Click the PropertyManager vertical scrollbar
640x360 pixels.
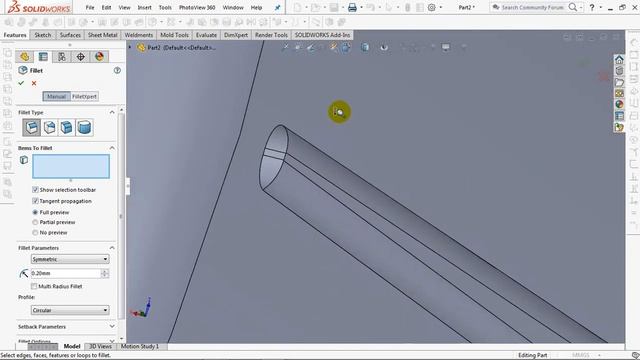[x=121, y=216]
